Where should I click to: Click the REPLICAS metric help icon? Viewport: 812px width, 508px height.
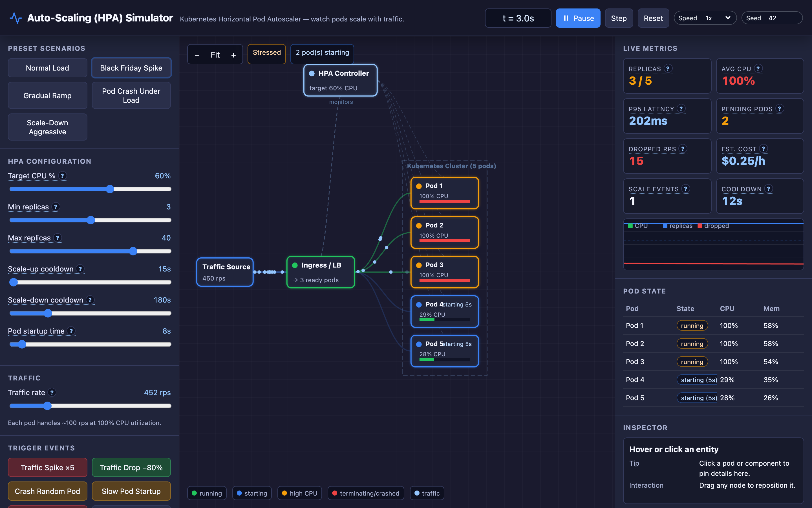[668, 69]
